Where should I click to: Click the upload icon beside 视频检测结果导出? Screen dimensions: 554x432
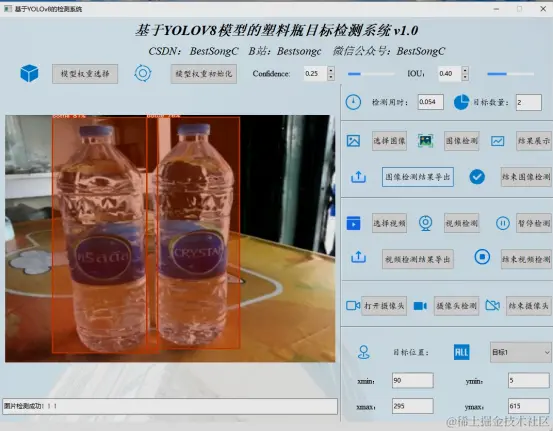tap(358, 257)
